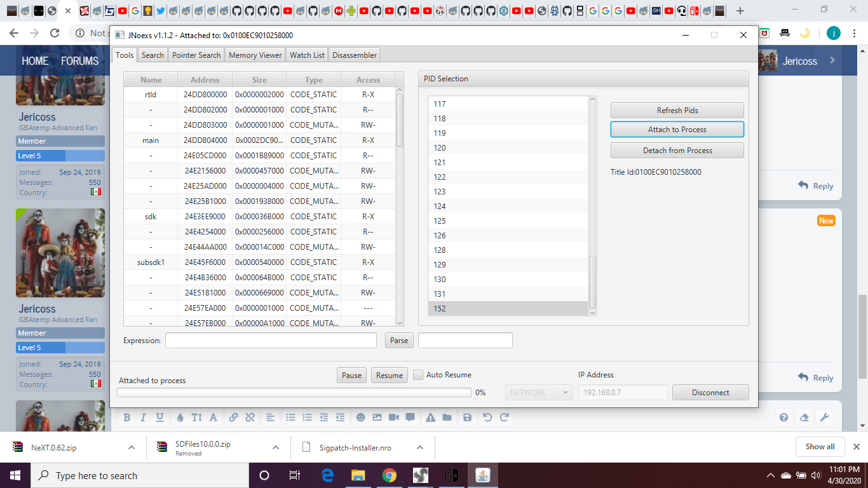Outdent the paragraph in the editor
This screenshot has height=488, width=868.
pyautogui.click(x=323, y=417)
